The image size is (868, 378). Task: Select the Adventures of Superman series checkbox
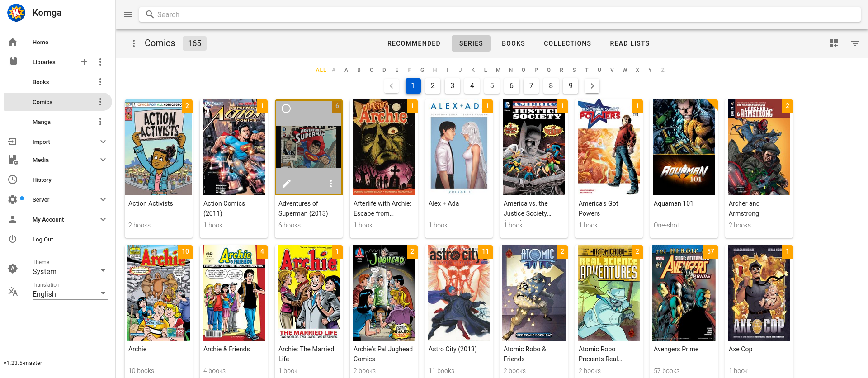coord(286,109)
